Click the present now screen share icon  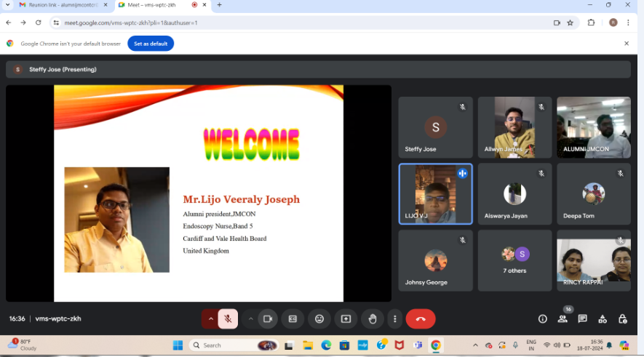[346, 319]
